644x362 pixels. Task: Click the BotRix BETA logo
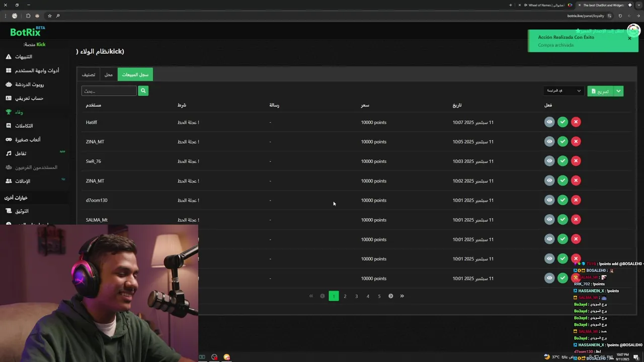(x=28, y=32)
